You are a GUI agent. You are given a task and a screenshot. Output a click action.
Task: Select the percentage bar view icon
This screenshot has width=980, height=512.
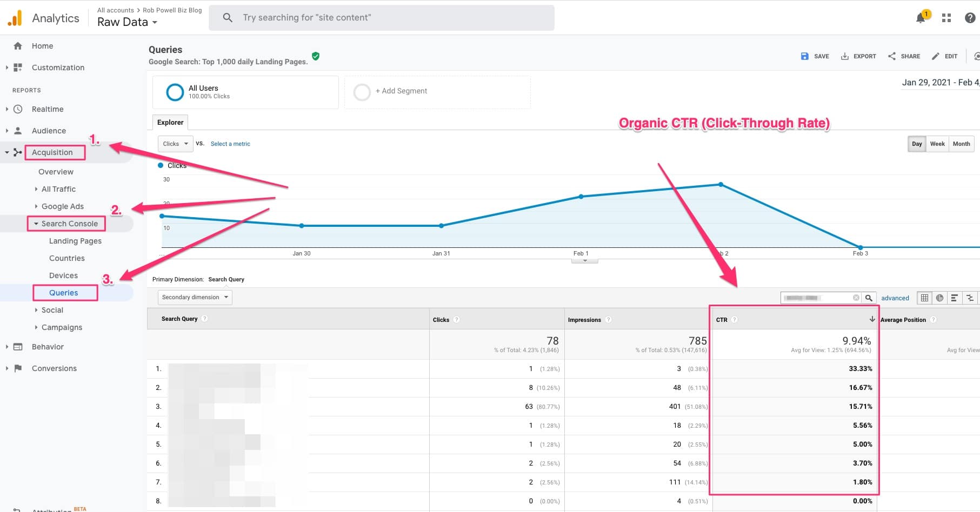click(955, 298)
